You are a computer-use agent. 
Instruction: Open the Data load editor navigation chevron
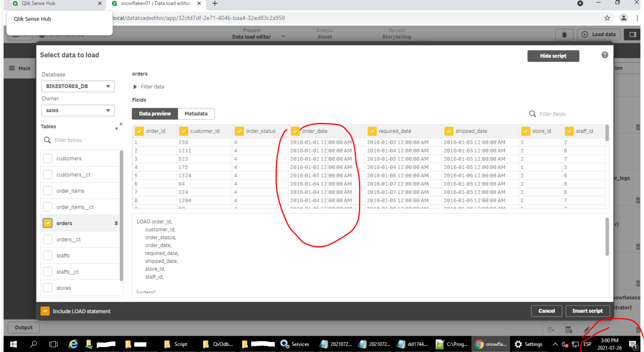pos(283,36)
